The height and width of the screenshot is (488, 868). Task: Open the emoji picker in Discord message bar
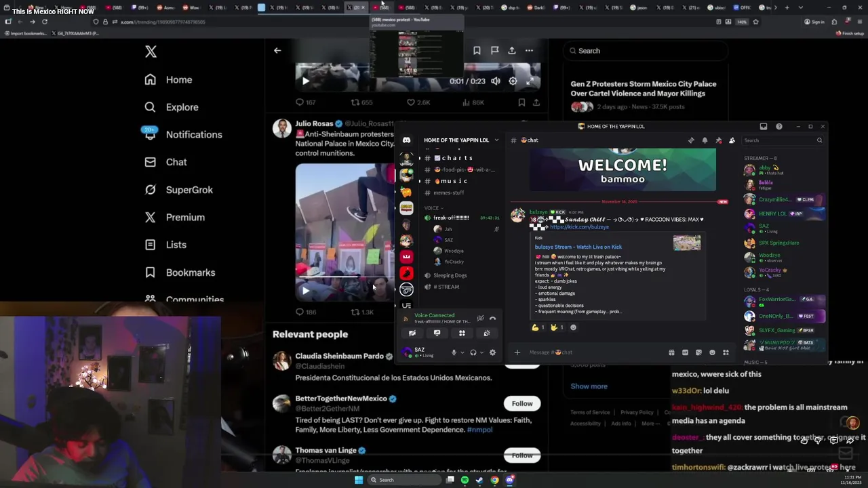click(712, 352)
